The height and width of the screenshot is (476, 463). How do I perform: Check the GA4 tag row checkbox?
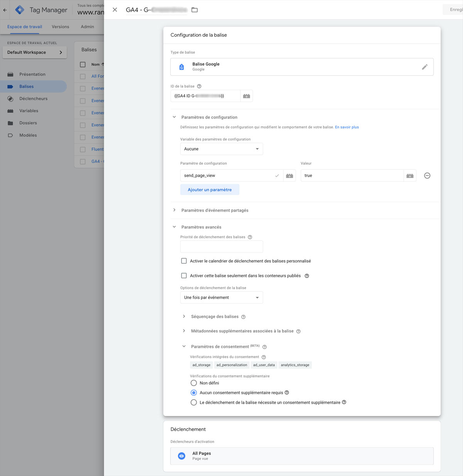pos(83,162)
